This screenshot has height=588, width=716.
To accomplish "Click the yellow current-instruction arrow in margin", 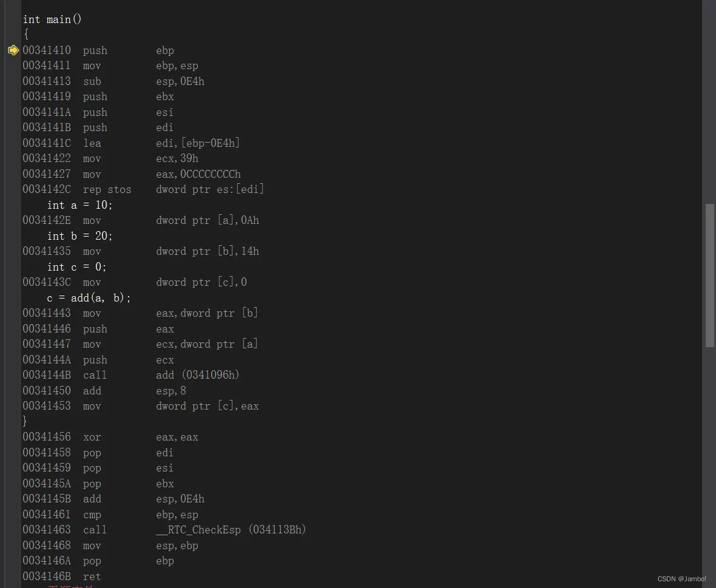I will [x=13, y=50].
